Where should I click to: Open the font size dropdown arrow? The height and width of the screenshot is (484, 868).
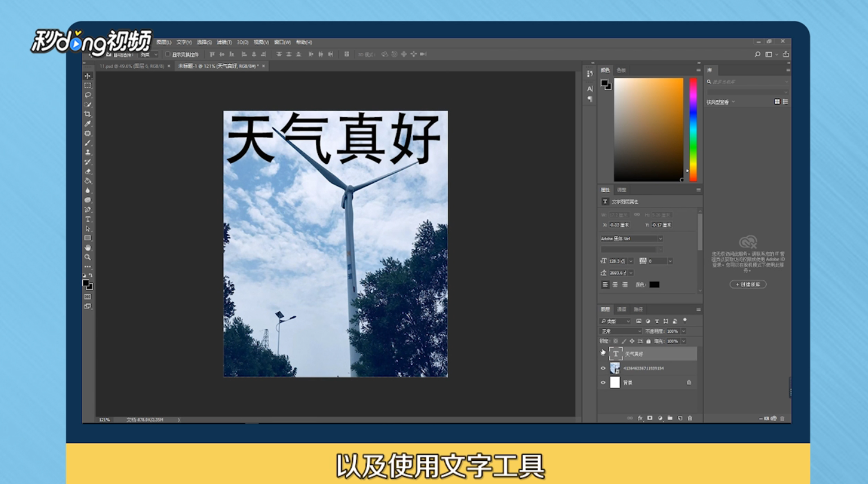point(630,261)
